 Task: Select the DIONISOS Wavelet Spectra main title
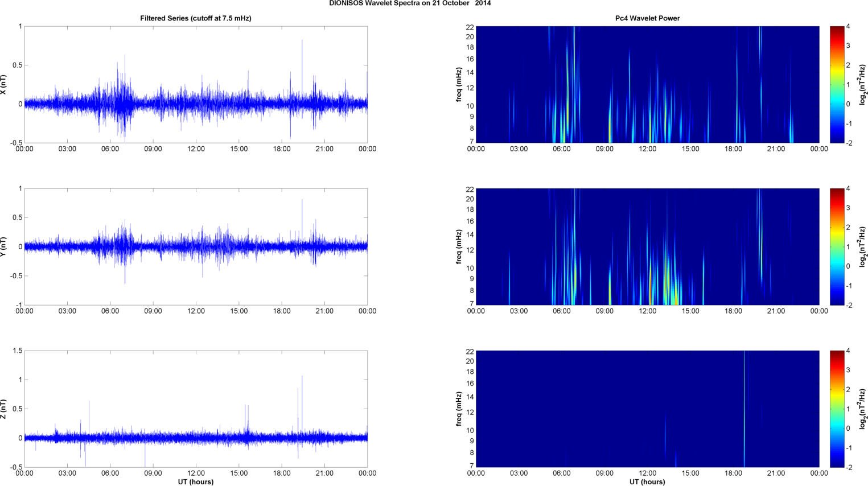point(410,3)
